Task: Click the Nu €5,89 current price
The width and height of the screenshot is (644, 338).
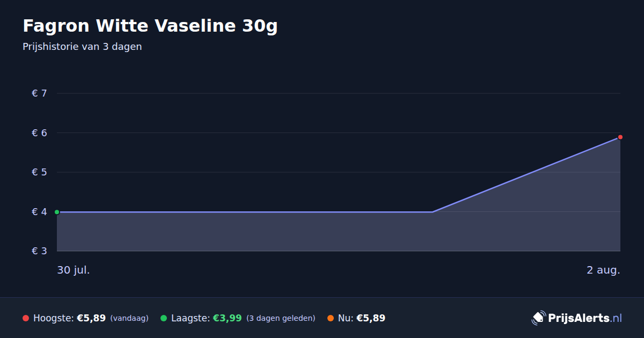Action: (x=371, y=318)
